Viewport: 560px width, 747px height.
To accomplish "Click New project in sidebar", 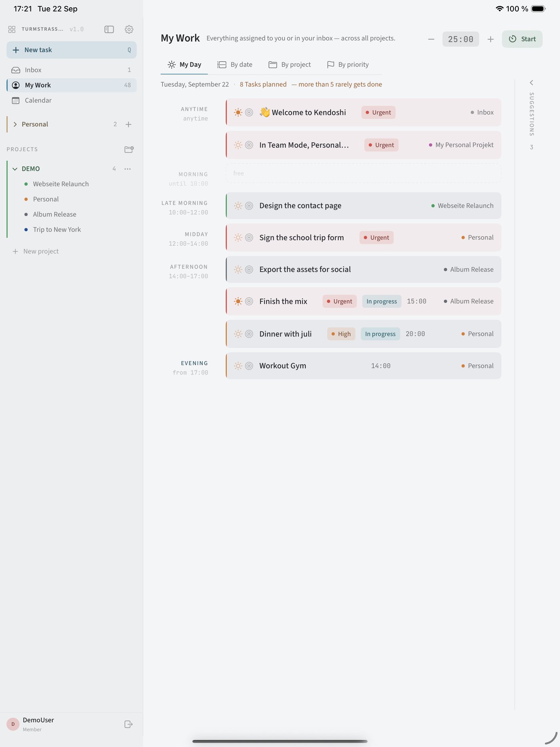I will 36,251.
